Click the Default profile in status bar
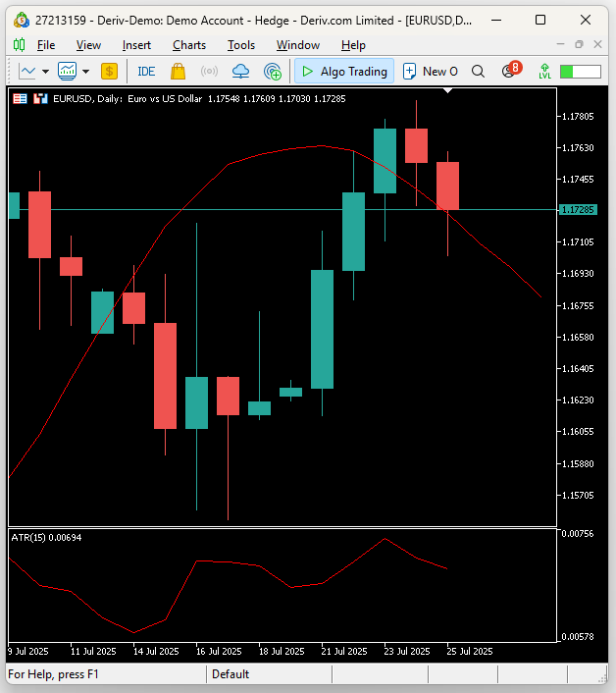This screenshot has height=693, width=616. click(x=231, y=674)
